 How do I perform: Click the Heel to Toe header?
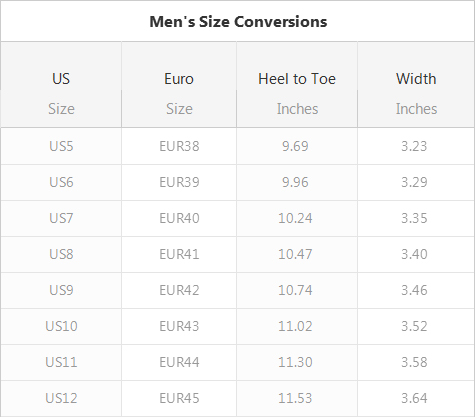coord(297,79)
